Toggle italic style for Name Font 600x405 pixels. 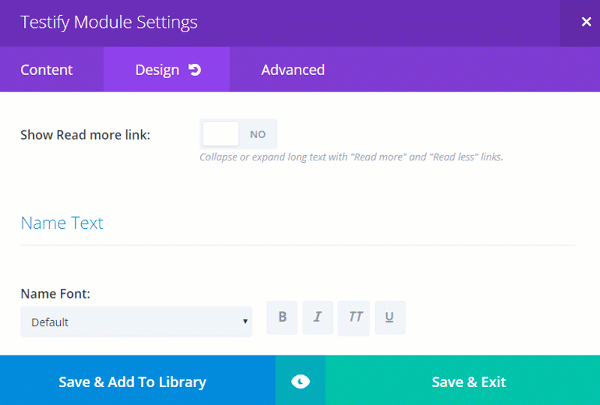tap(318, 317)
